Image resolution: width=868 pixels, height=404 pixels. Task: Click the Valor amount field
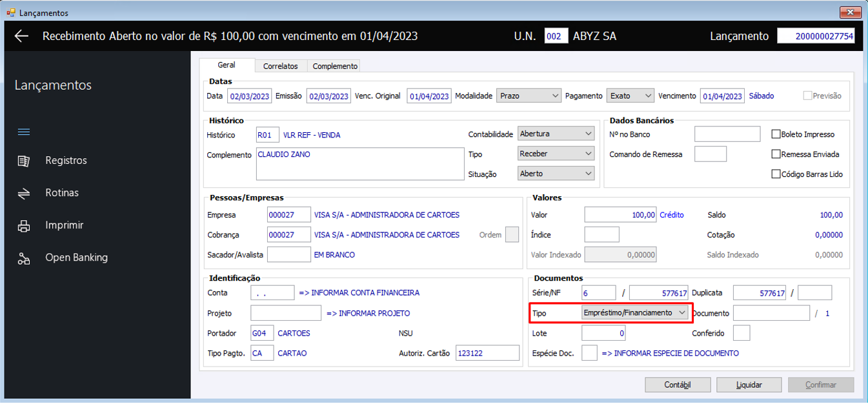point(620,215)
